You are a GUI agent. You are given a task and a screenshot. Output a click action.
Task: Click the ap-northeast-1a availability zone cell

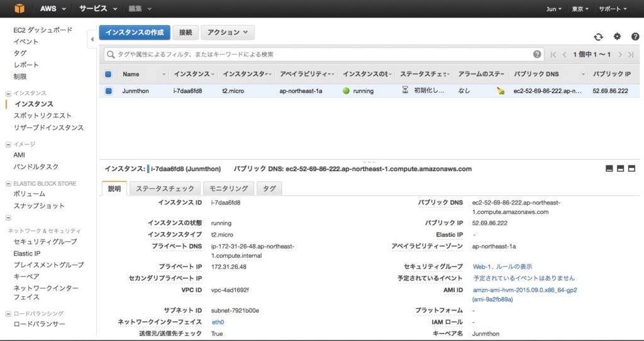click(301, 91)
